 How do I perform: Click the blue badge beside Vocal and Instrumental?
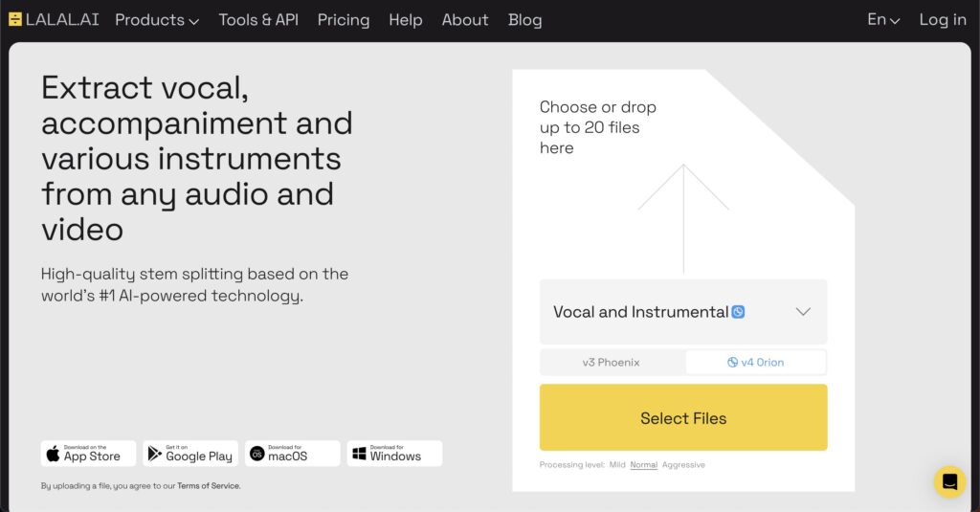738,311
